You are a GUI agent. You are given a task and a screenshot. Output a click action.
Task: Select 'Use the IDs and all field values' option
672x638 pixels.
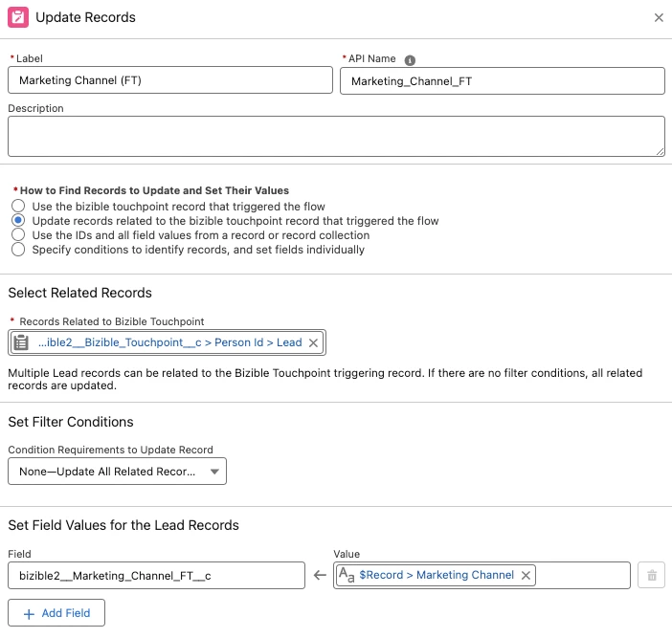[x=17, y=235]
